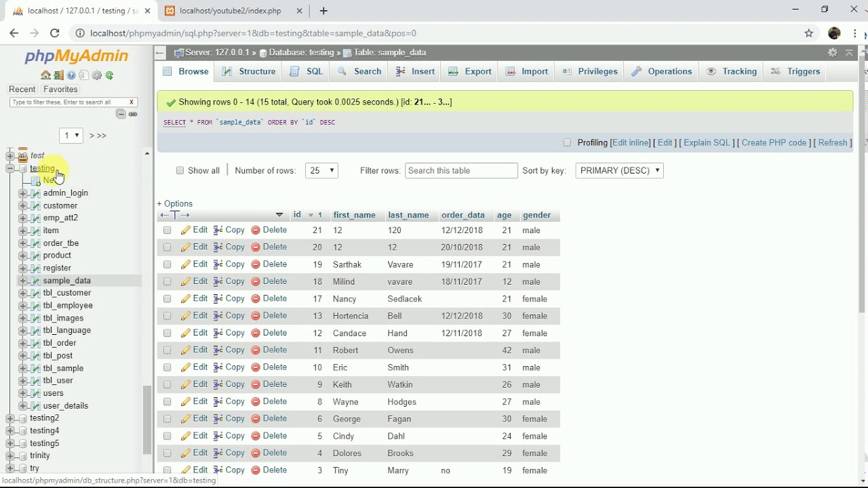The width and height of the screenshot is (868, 488).
Task: Open phpMyAdmin documentation help icon
Action: [71, 75]
